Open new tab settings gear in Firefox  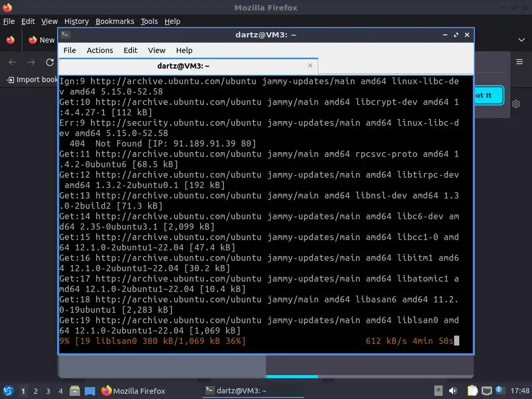click(x=516, y=104)
